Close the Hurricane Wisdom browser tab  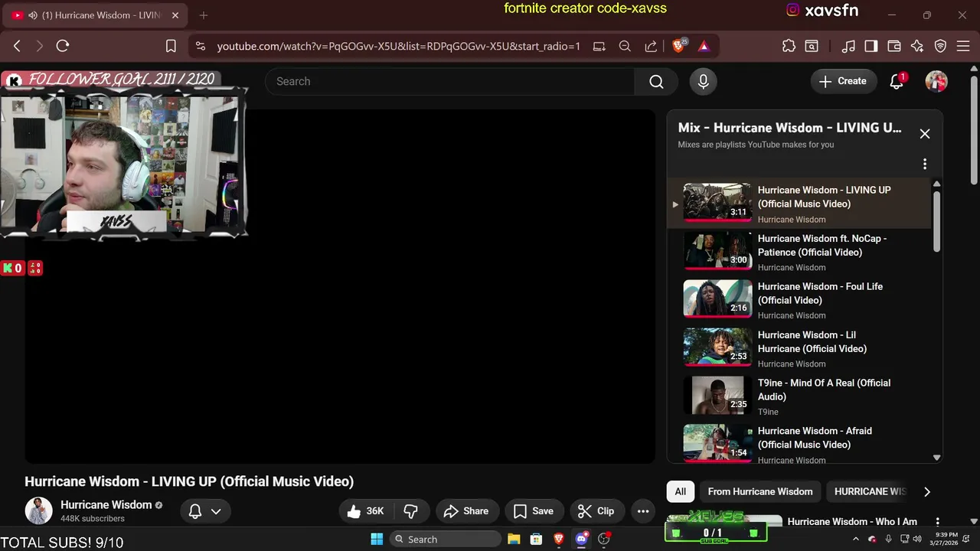[175, 15]
